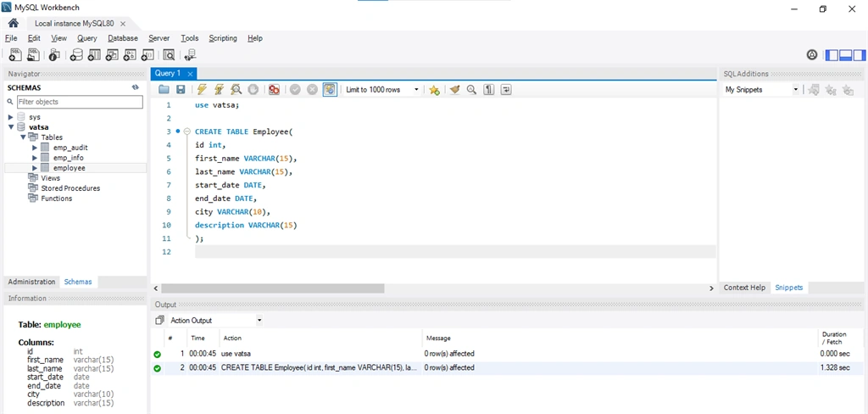Click the Filter objects search field
The image size is (868, 414).
(80, 102)
